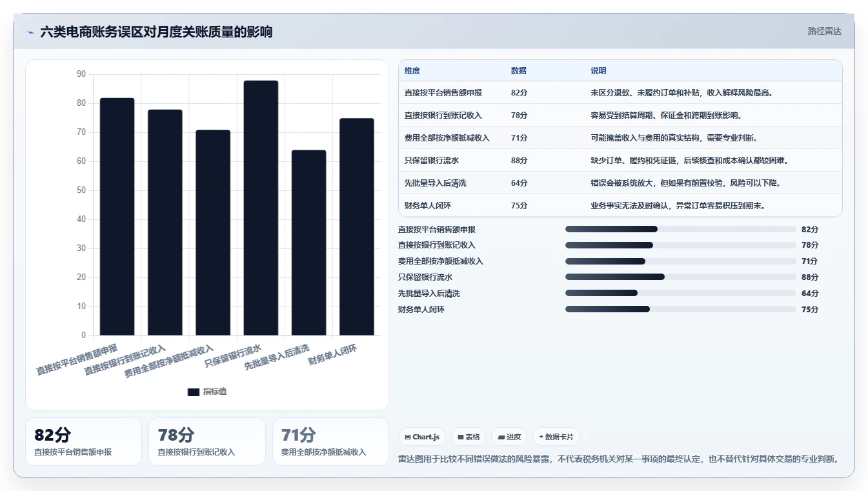
Task: Click the 路径雷达 label in the header
Action: tap(824, 31)
